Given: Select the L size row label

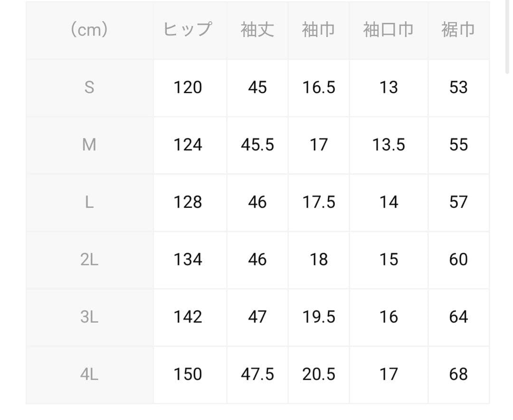Looking at the screenshot, I should tap(89, 202).
